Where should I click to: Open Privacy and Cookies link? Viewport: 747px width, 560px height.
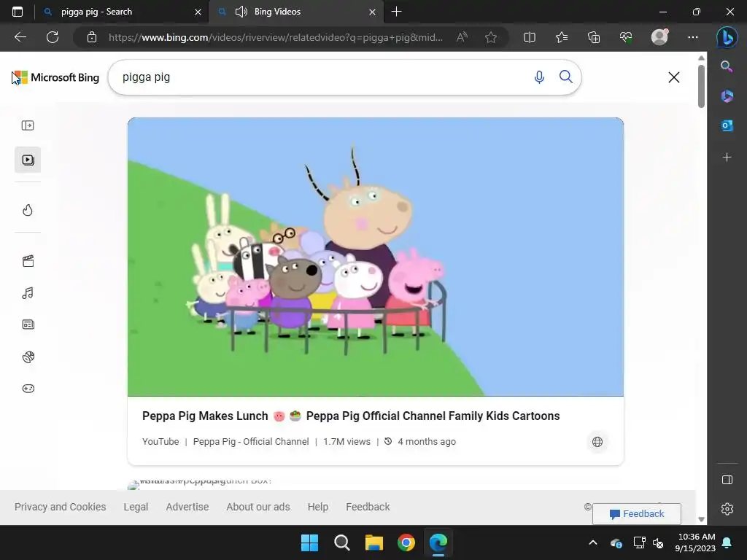click(60, 507)
